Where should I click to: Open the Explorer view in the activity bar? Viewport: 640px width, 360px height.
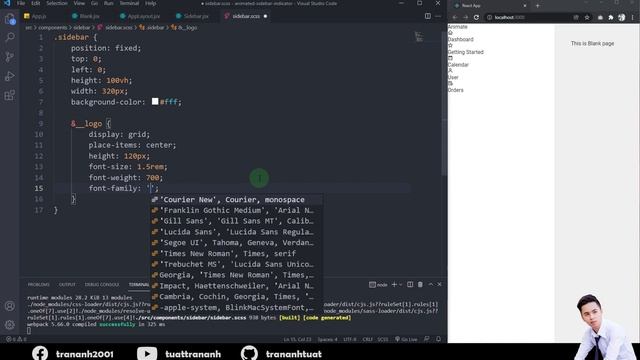[10, 19]
